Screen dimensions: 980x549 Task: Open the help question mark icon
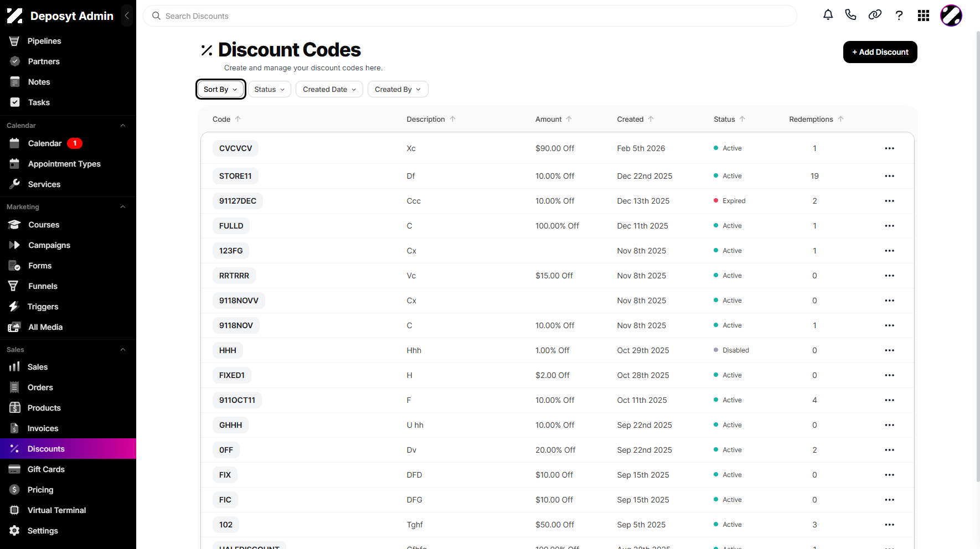tap(899, 15)
